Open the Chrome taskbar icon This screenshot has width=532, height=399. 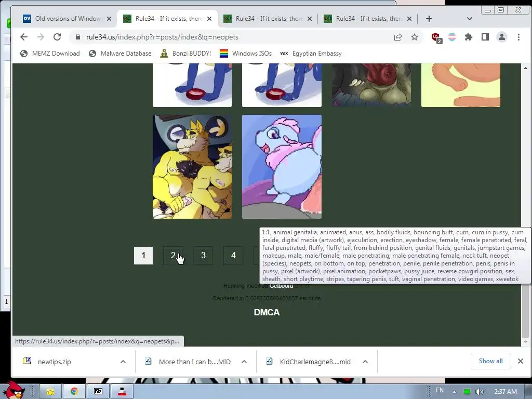74,392
